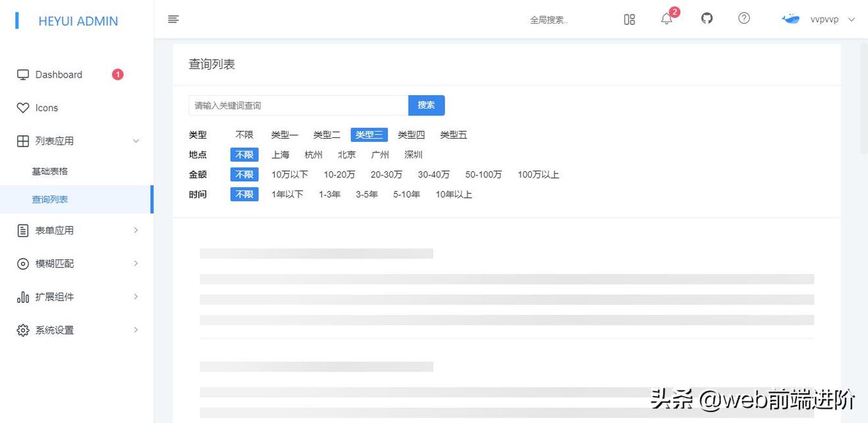This screenshot has width=868, height=423.
Task: Check notifications via the bell icon
Action: coord(666,19)
